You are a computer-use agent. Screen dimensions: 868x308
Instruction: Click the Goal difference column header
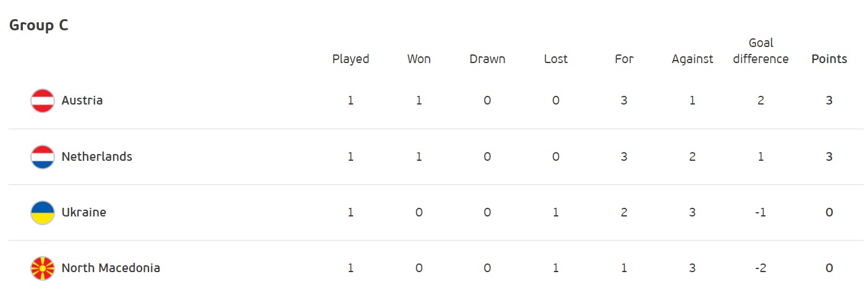pyautogui.click(x=760, y=51)
